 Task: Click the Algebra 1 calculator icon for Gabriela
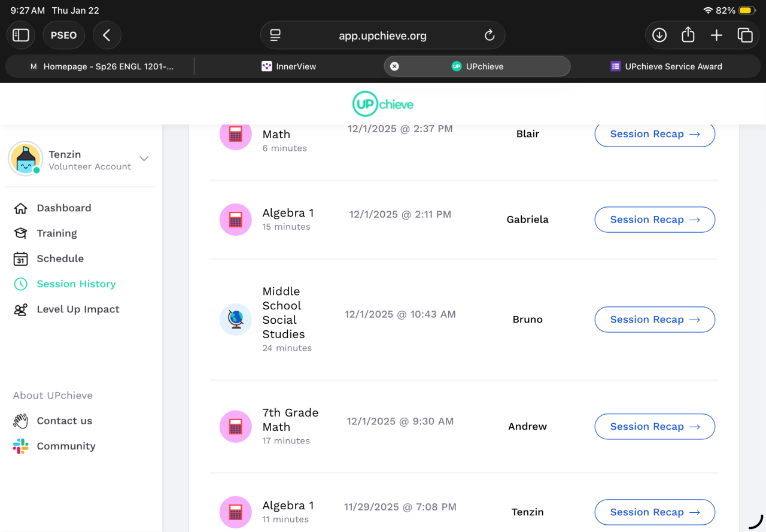(x=235, y=220)
